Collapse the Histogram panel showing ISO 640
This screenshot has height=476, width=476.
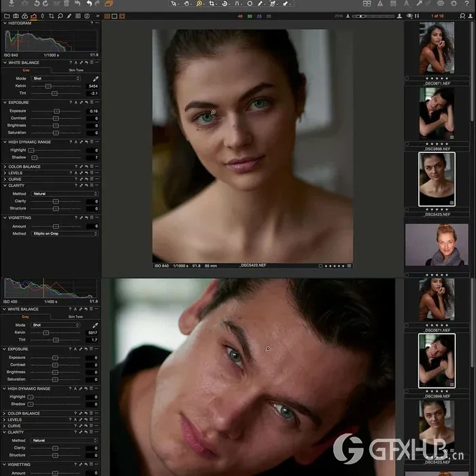5,23
